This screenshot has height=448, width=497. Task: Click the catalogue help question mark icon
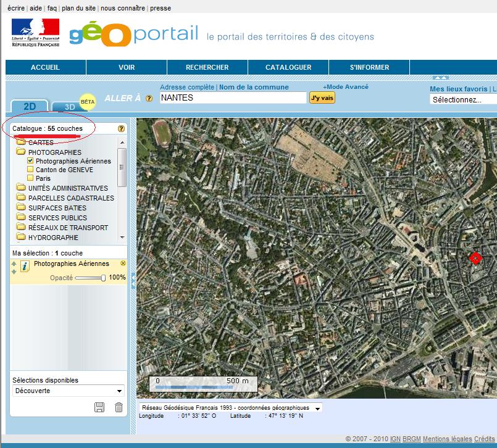pos(121,129)
